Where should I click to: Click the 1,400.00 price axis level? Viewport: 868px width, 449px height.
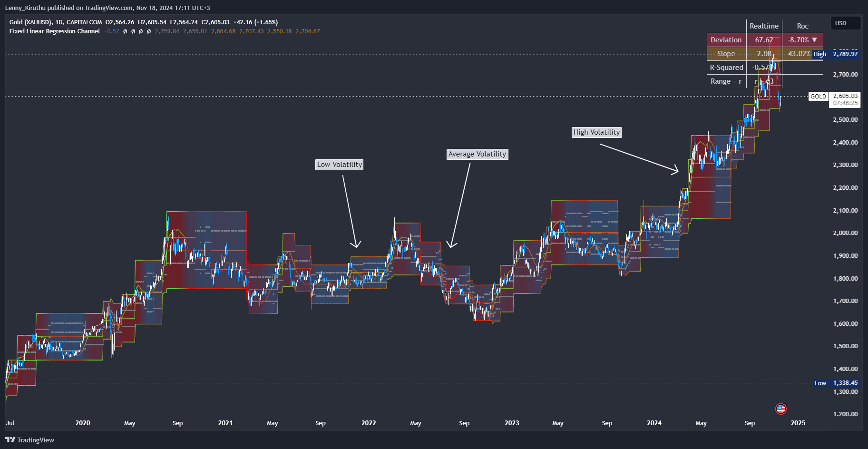(845, 369)
